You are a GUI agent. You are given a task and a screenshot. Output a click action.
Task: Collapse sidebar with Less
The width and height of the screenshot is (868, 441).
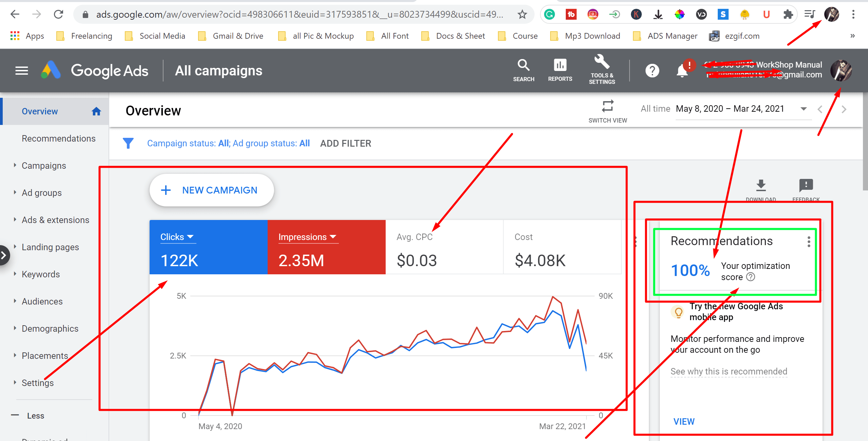pyautogui.click(x=28, y=416)
